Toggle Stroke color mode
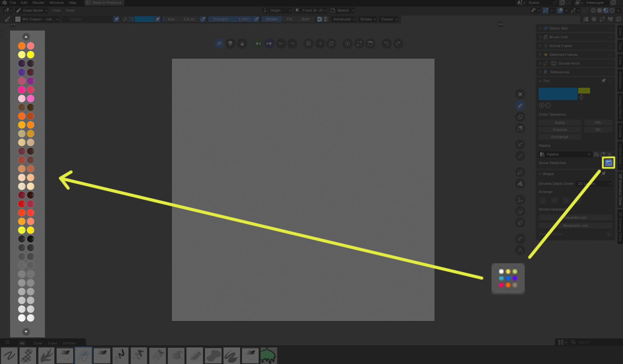The image size is (623, 364). [272, 19]
